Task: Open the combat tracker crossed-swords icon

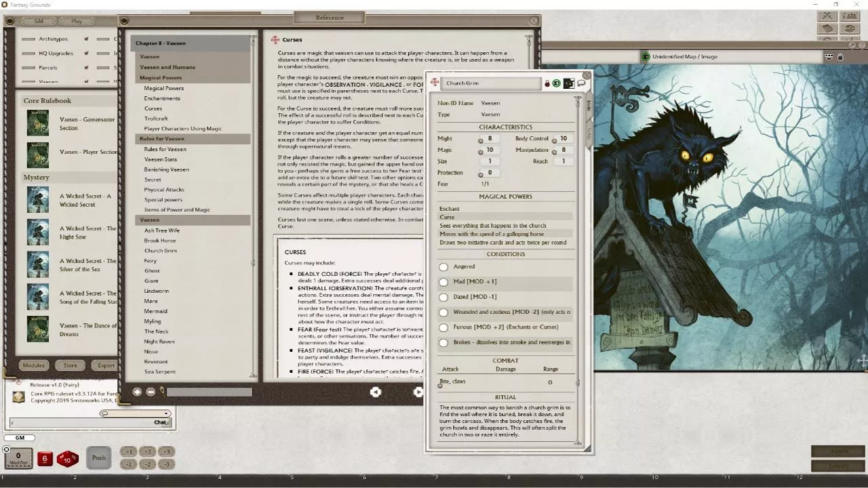Action: tap(827, 16)
